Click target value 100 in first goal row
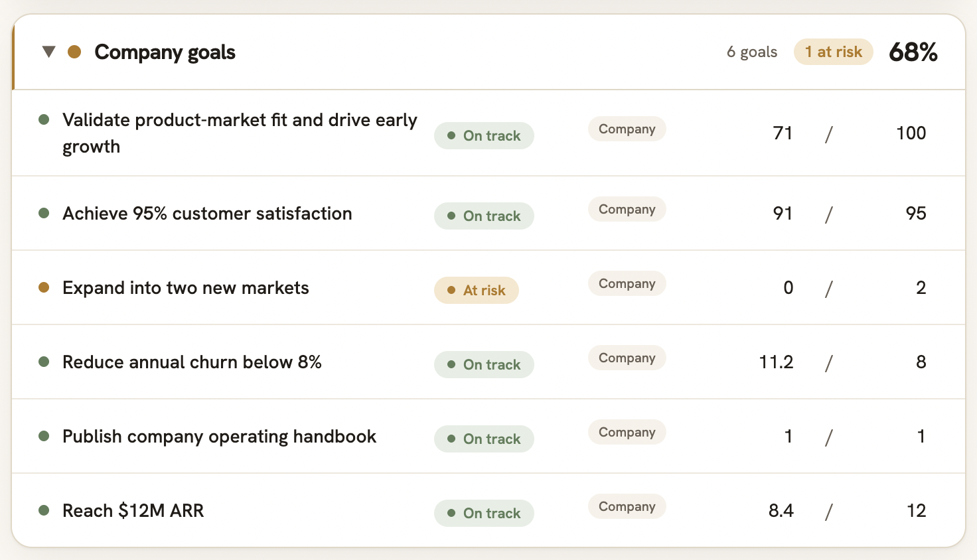This screenshot has height=560, width=977. tap(911, 133)
